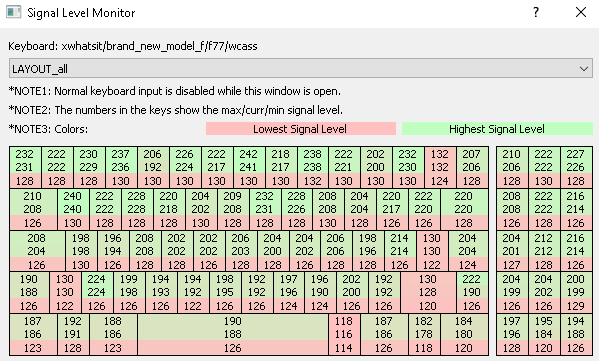
Task: Select the right block cell showing 194/188/126
Action: tap(576, 335)
